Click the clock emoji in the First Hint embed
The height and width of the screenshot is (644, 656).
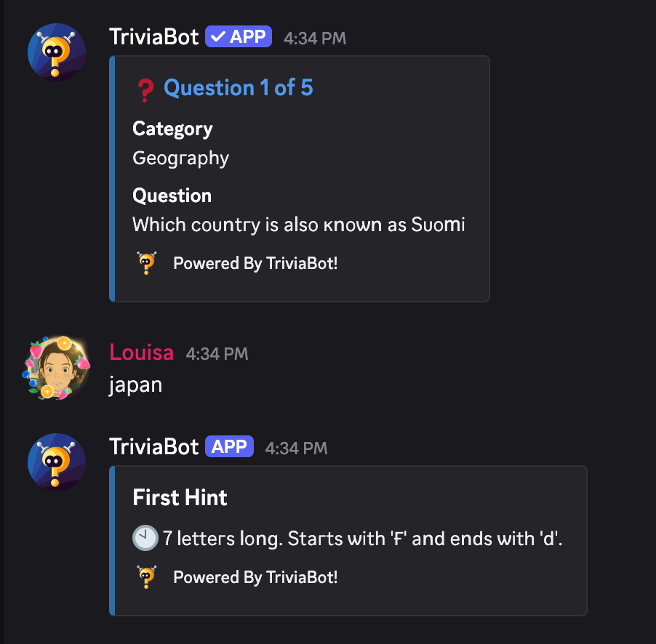click(145, 539)
